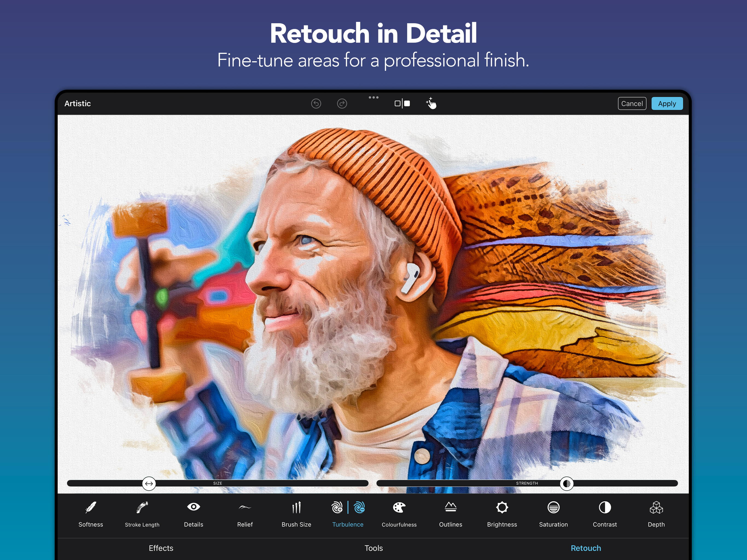Screen dimensions: 747x560
Task: Select the Stroke Length brush icon
Action: point(142,507)
